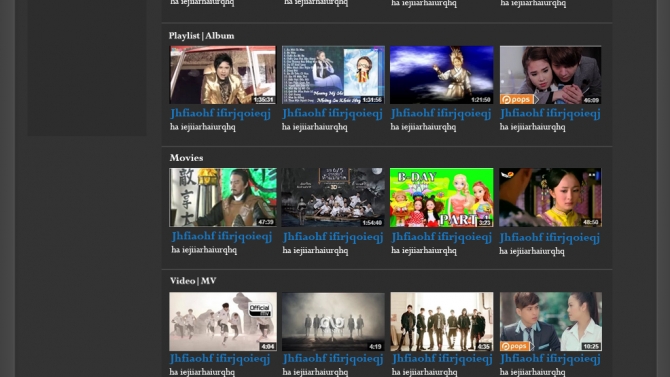Play the 10:25 MV thumbnail with boy and girl
Screen dimensions: 670x377
(550, 321)
